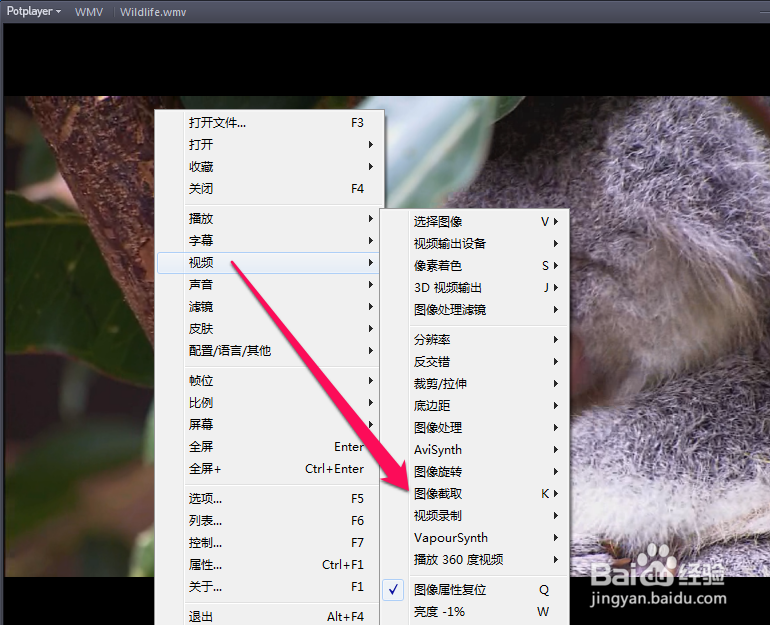Toggle the checked 图像属性复位 item
770x625 pixels.
[x=475, y=590]
